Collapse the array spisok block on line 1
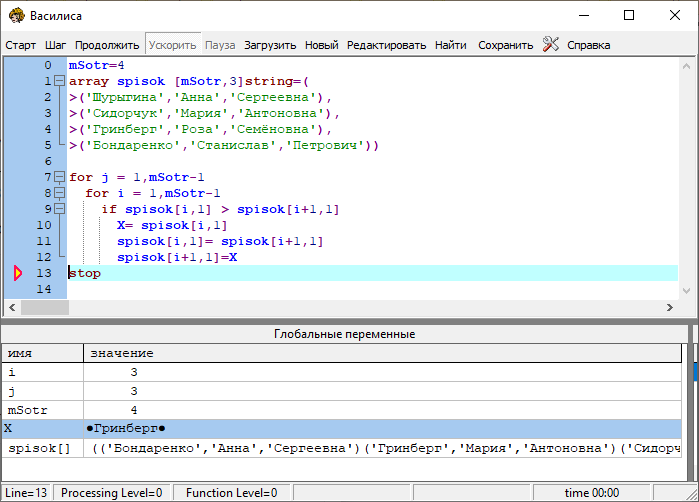The height and width of the screenshot is (502, 699). pos(60,81)
